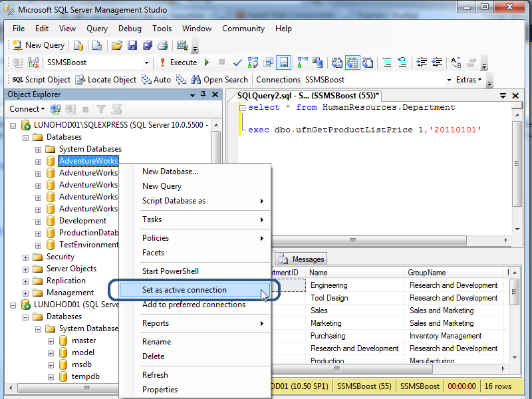This screenshot has height=399, width=532.
Task: Switch output to Results to File
Action: pyautogui.click(x=368, y=63)
